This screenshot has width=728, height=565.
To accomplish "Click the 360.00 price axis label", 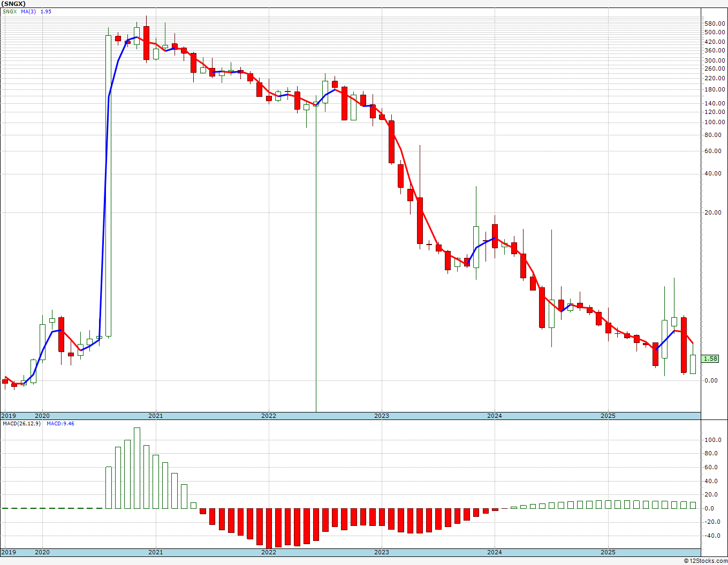I will click(x=715, y=50).
